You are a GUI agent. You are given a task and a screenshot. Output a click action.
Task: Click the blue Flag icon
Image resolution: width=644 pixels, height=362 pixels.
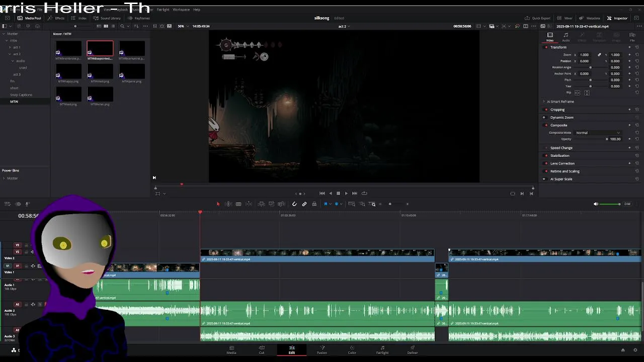(326, 204)
